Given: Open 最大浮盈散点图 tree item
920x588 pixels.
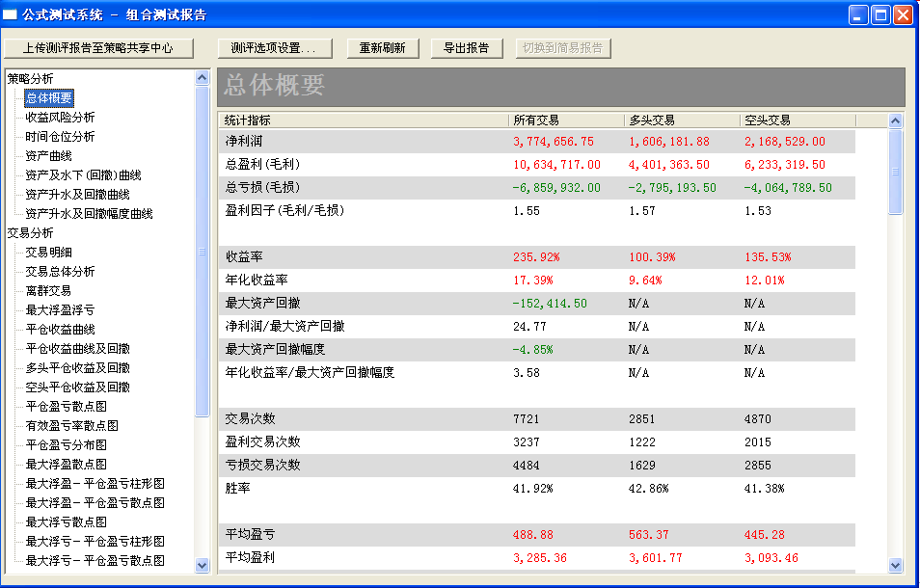Looking at the screenshot, I should tap(67, 465).
